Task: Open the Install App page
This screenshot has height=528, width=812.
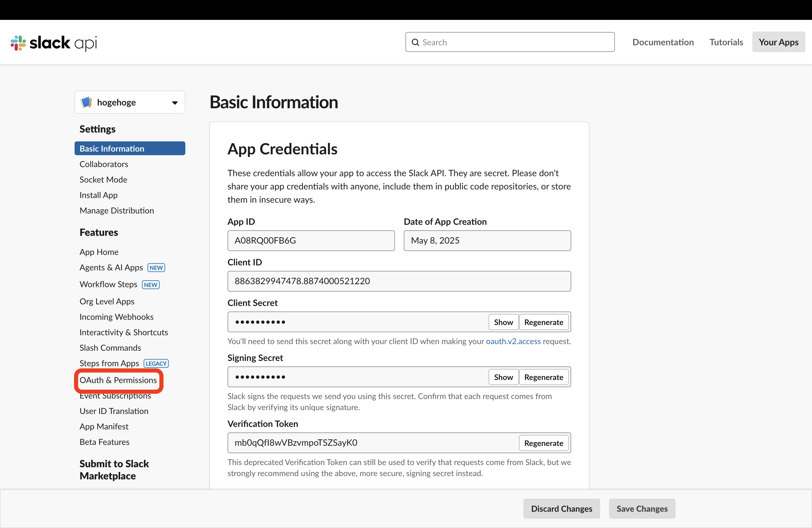Action: pos(98,195)
